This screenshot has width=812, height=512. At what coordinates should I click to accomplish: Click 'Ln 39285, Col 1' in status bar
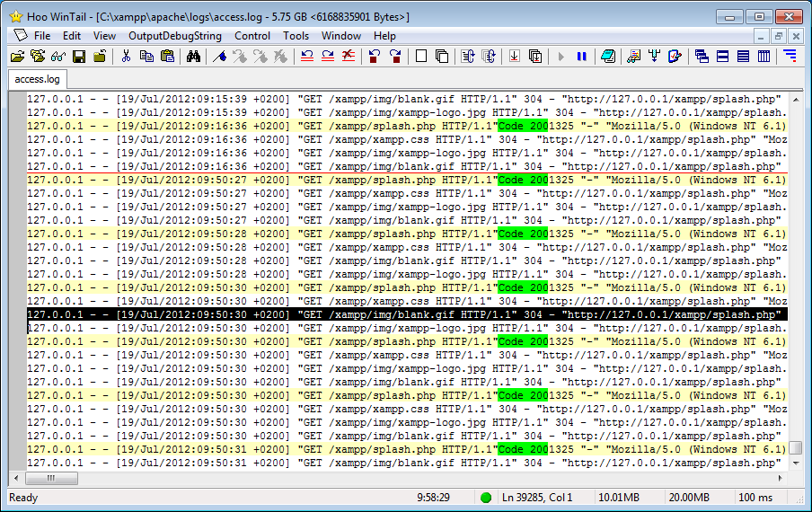537,498
